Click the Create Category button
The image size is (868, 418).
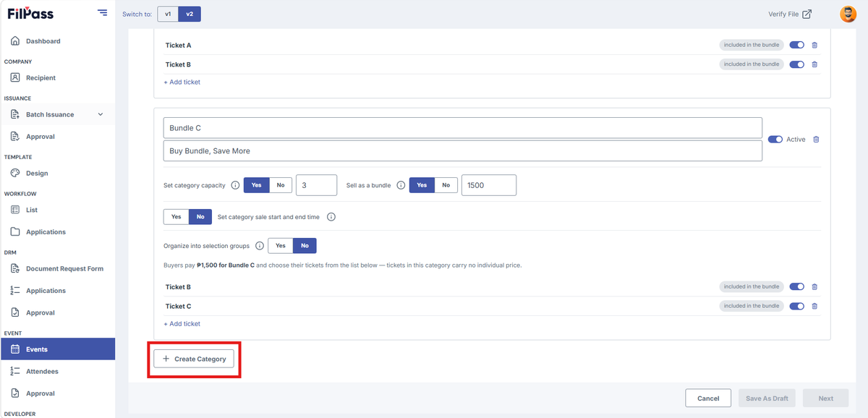(194, 359)
